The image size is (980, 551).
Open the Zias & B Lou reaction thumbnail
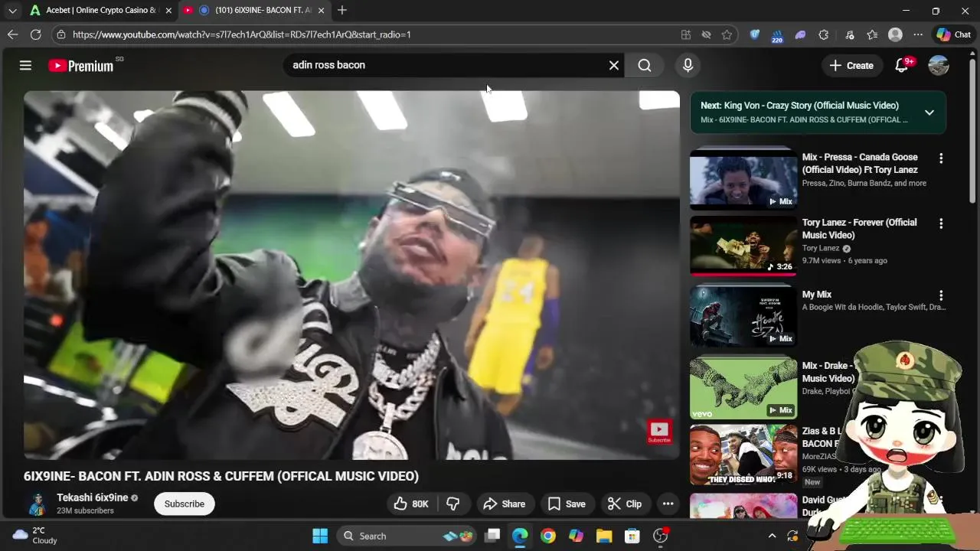(x=743, y=455)
